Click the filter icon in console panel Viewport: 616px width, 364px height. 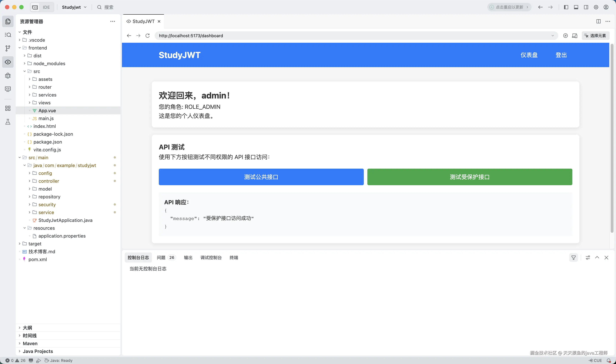point(574,258)
